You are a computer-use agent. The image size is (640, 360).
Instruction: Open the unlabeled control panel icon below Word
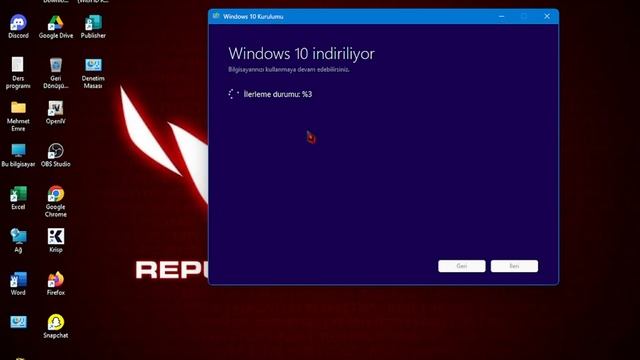tap(18, 322)
